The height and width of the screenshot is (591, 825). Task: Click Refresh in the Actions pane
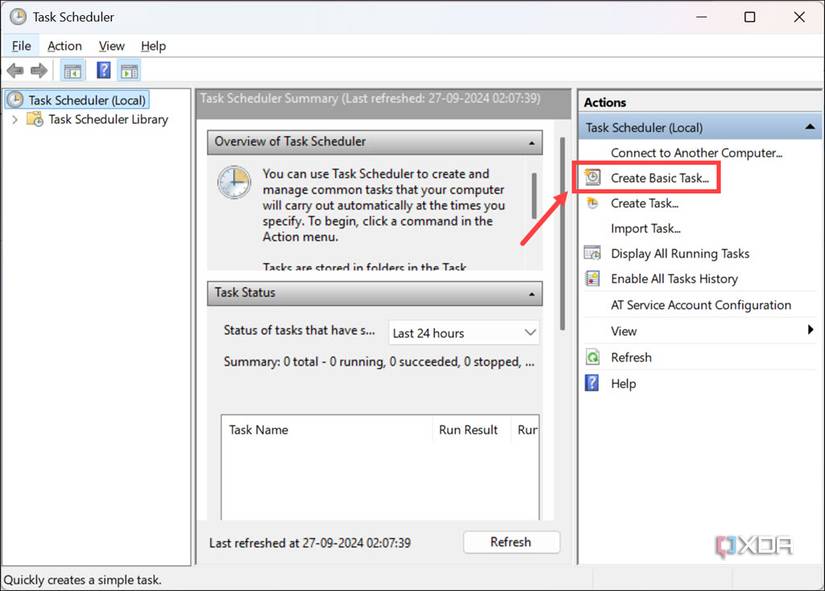(631, 357)
